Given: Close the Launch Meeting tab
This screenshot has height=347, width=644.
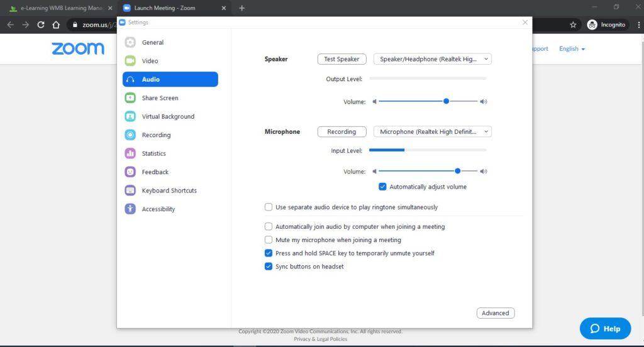Looking at the screenshot, I should point(223,8).
